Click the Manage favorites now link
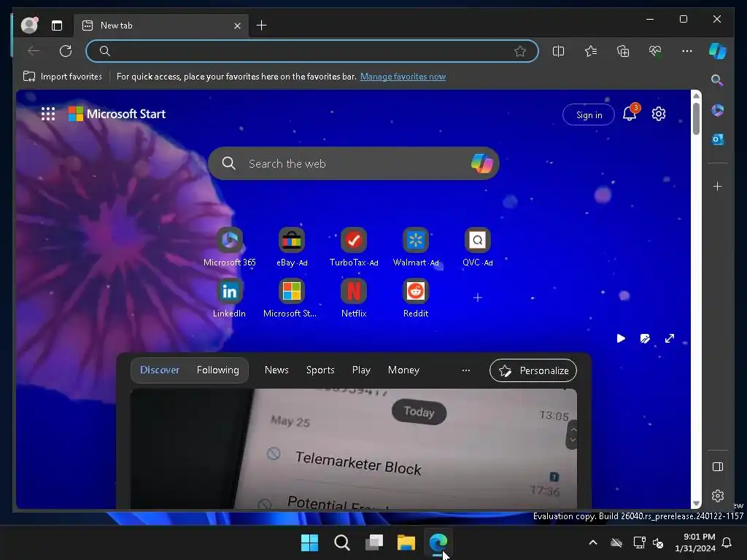The width and height of the screenshot is (747, 560). tap(403, 77)
